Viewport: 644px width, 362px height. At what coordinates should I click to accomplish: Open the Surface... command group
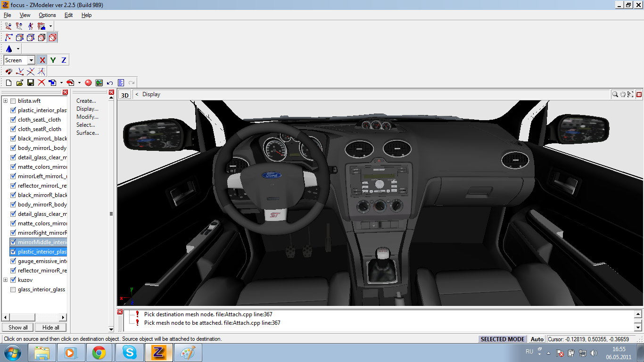click(x=88, y=133)
